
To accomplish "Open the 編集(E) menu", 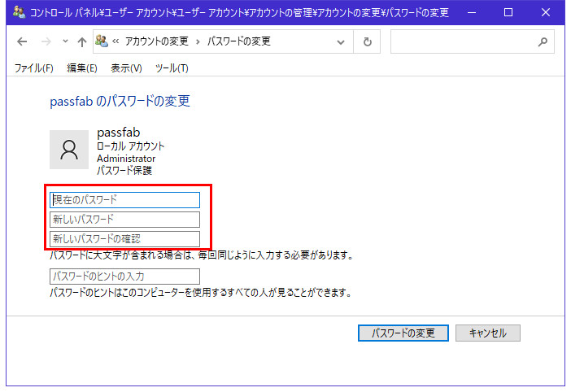I will click(81, 68).
